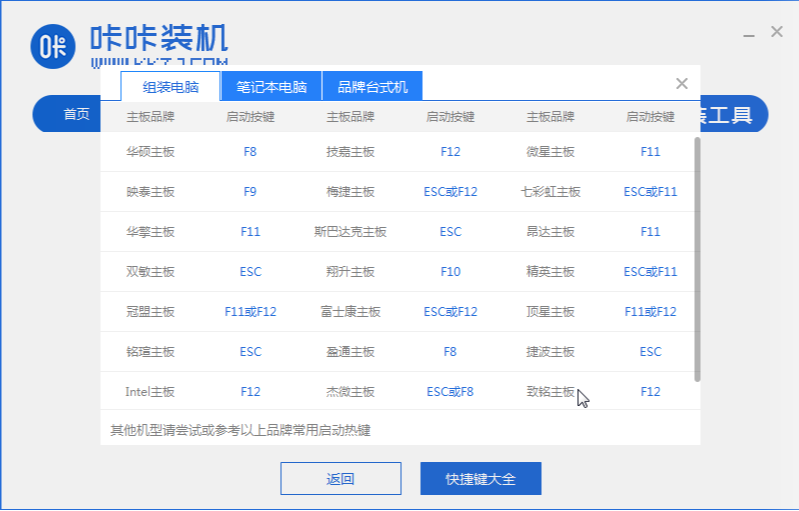Choose the 七彩虹主板 entry
799x511 pixels.
[550, 192]
